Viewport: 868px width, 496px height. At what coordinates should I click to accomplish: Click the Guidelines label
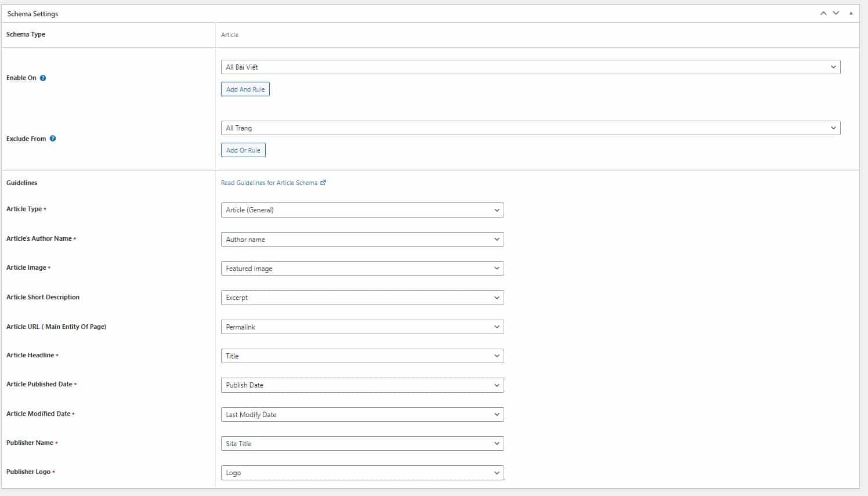click(x=22, y=183)
